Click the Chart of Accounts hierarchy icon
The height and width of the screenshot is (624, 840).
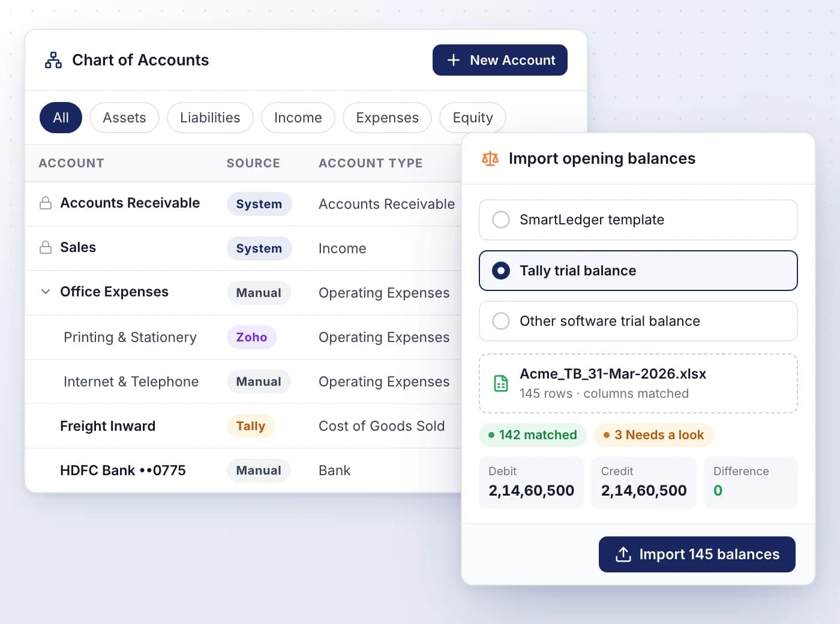click(53, 60)
